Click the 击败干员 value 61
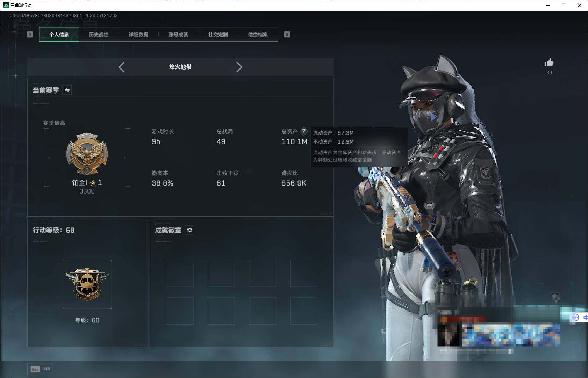 coord(221,183)
